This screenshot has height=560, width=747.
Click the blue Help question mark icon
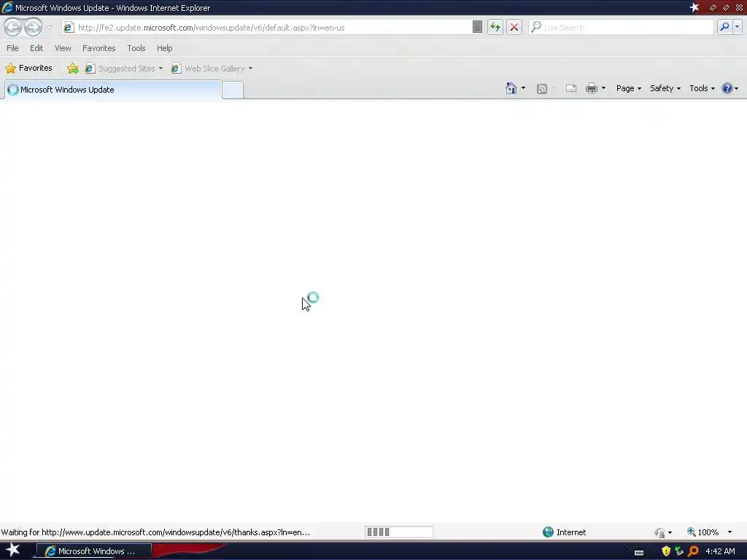[727, 88]
